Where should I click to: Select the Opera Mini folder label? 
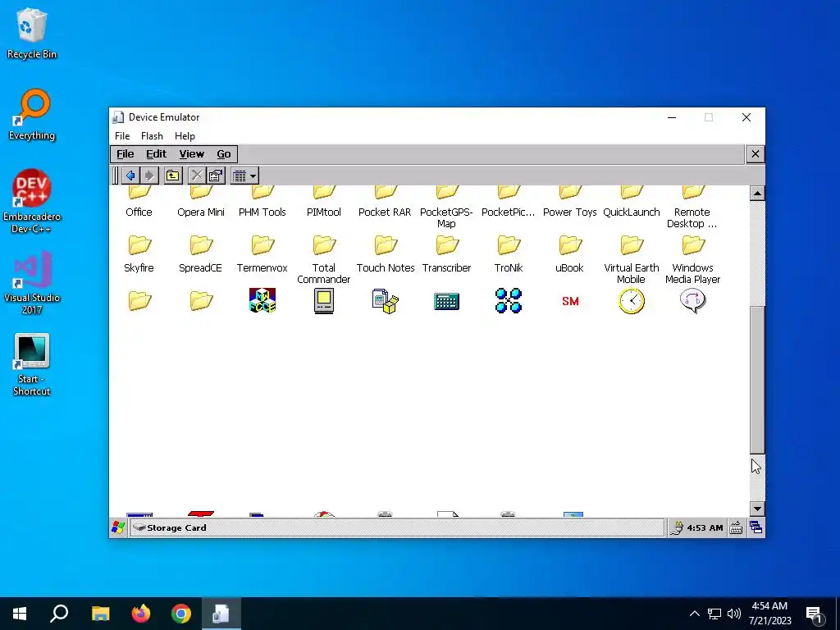pos(201,212)
